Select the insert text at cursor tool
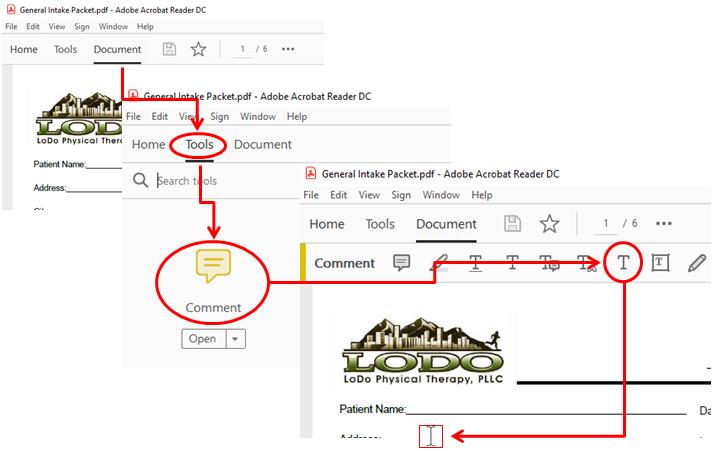The image size is (713, 451). coord(587,262)
